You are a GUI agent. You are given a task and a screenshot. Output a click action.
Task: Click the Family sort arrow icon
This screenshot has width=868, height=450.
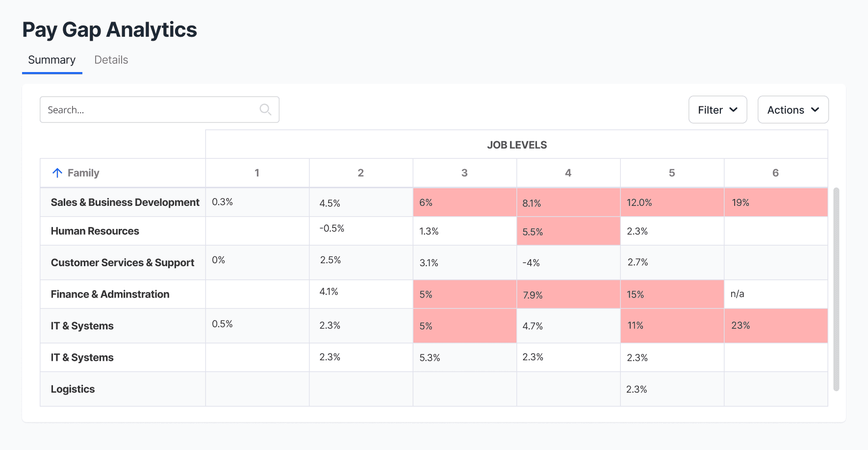57,173
